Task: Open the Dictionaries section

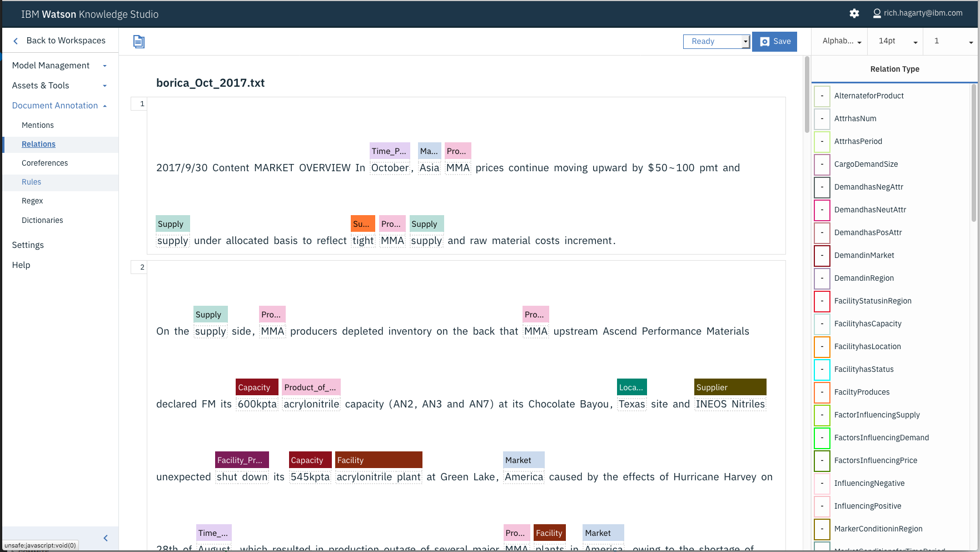Action: (x=42, y=220)
